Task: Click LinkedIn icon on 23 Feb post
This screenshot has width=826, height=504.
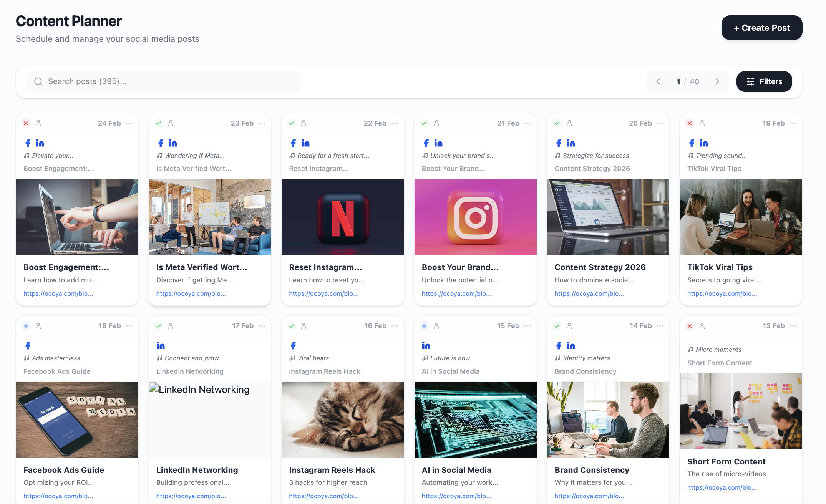Action: 173,143
